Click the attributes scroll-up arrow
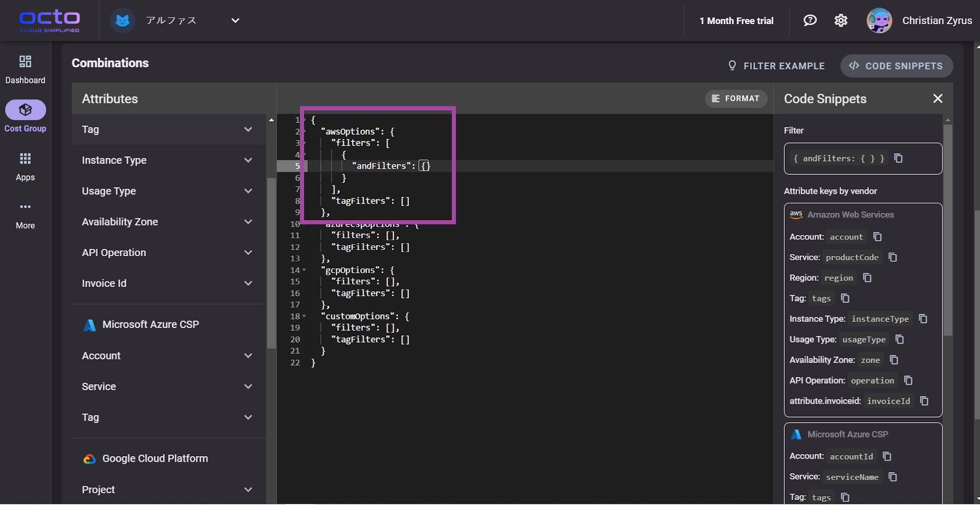Viewport: 980px width, 505px height. [x=271, y=120]
